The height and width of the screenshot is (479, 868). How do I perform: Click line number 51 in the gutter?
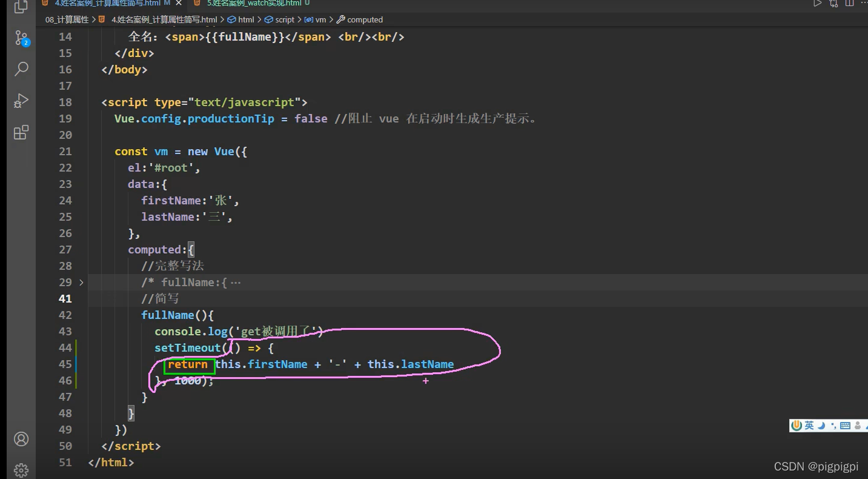click(65, 462)
